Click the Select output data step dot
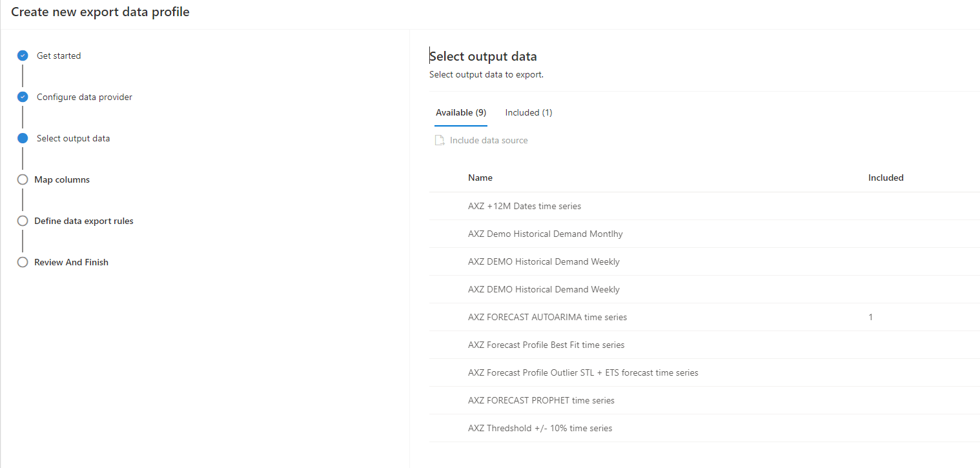 [x=23, y=138]
